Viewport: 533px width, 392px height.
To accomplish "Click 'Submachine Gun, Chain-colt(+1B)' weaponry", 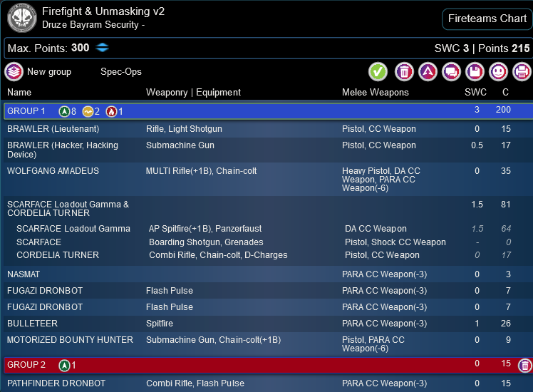I will coord(214,340).
